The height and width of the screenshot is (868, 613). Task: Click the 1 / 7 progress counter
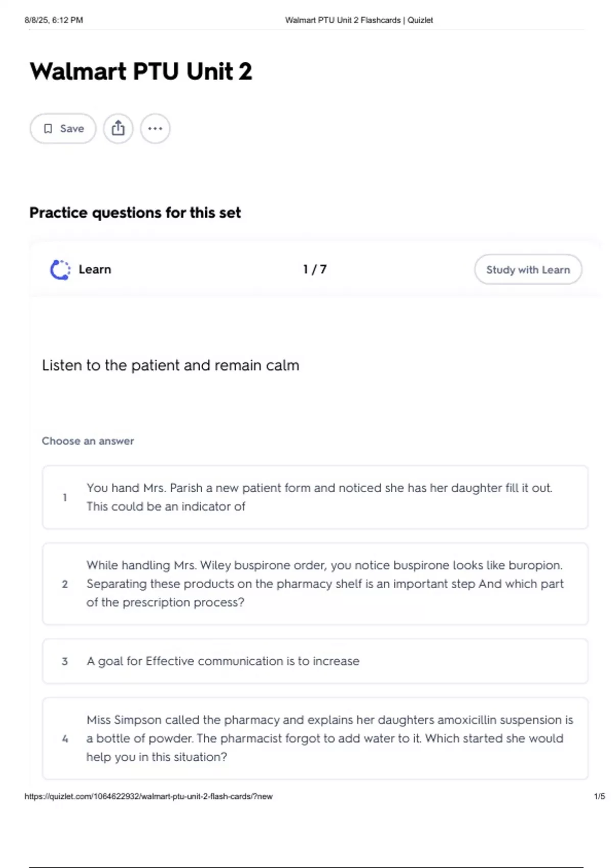pos(315,269)
